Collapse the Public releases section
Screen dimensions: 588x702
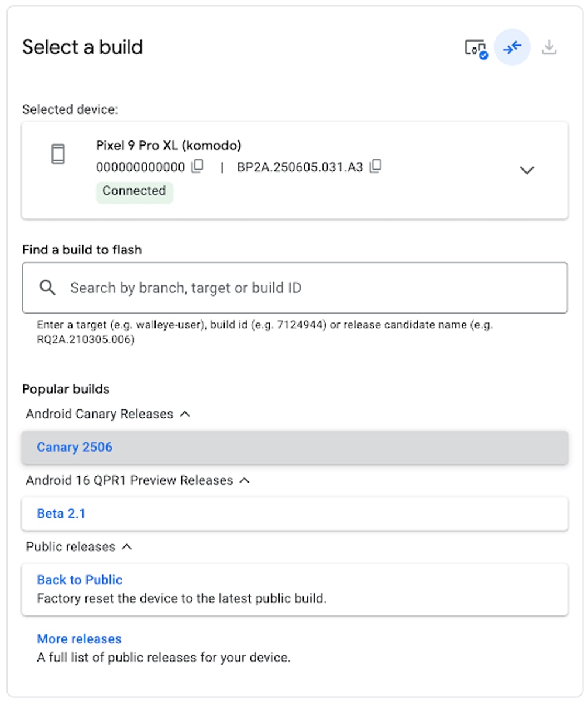click(x=127, y=547)
